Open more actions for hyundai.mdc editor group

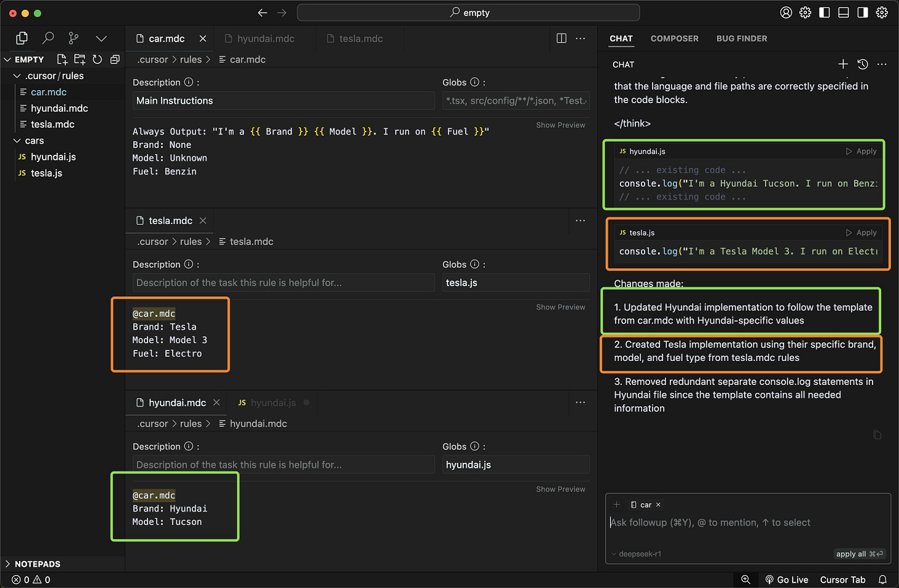580,402
